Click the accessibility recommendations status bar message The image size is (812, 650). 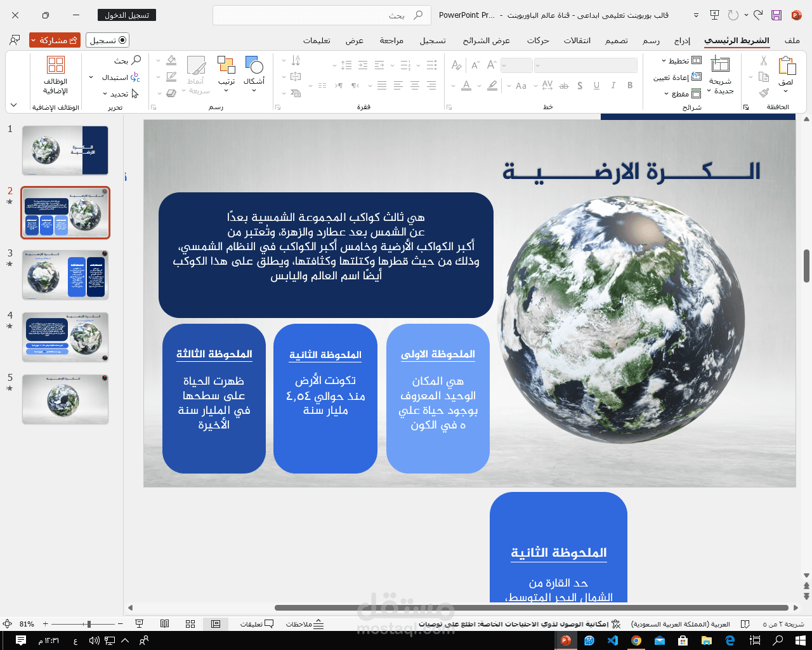click(520, 625)
